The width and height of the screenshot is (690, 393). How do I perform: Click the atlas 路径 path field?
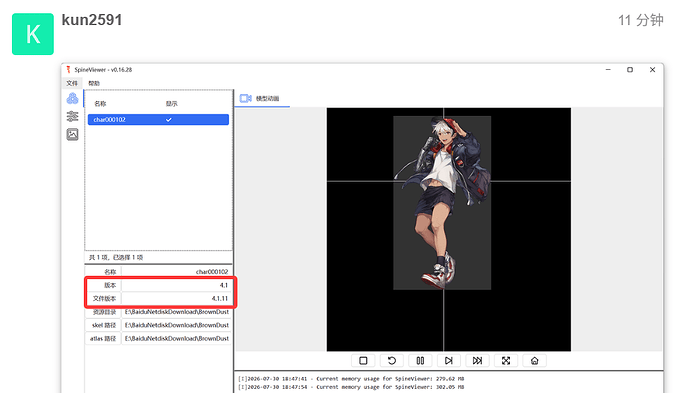[x=176, y=338]
